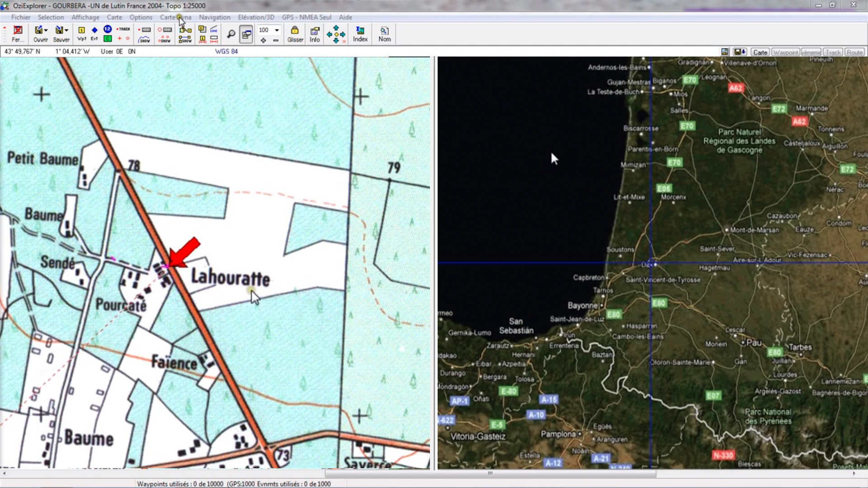Expand the Sauver save dropdown arrow
The width and height of the screenshot is (868, 488).
(x=66, y=30)
